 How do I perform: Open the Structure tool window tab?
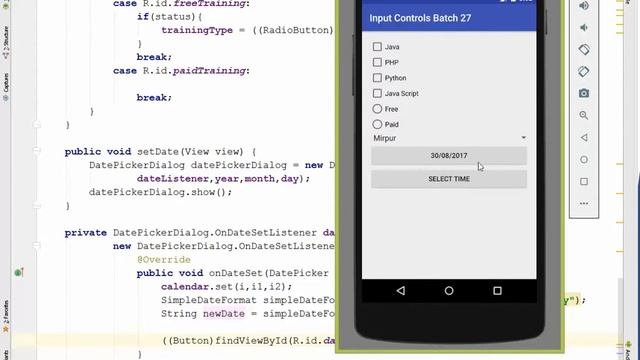6,41
